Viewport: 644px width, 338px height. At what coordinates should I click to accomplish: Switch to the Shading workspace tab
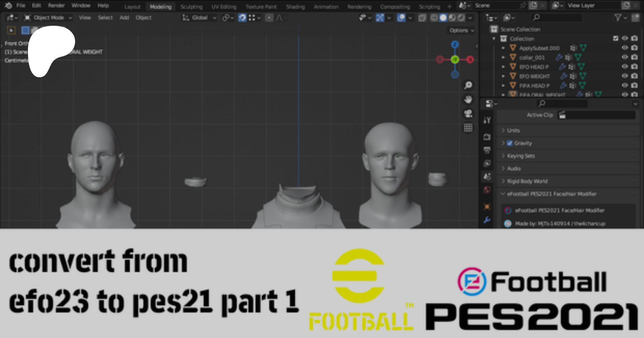point(295,7)
